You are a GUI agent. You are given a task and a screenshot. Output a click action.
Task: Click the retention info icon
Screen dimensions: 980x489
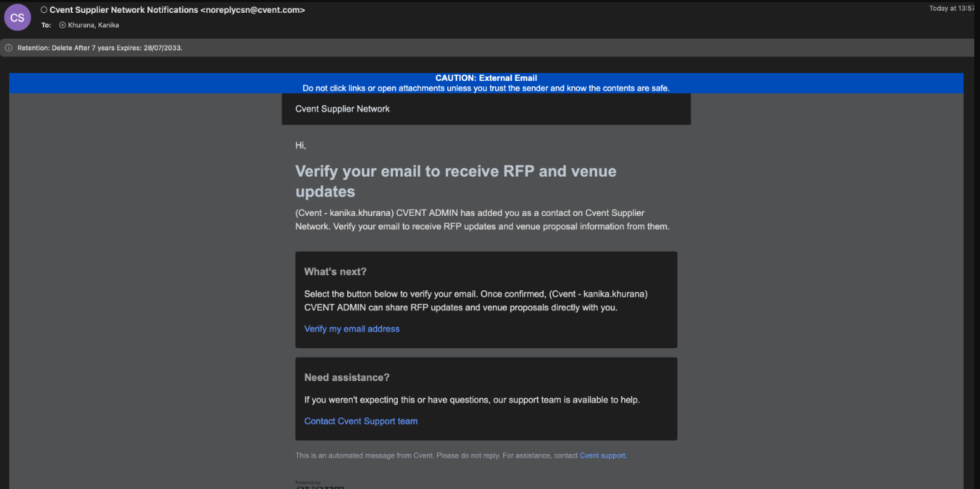coord(9,48)
